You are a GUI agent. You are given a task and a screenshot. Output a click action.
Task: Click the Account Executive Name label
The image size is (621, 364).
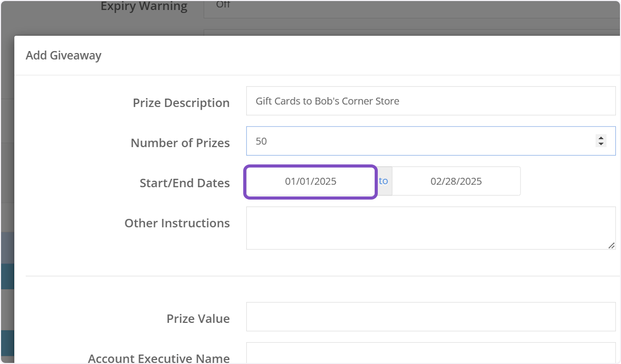tap(159, 358)
